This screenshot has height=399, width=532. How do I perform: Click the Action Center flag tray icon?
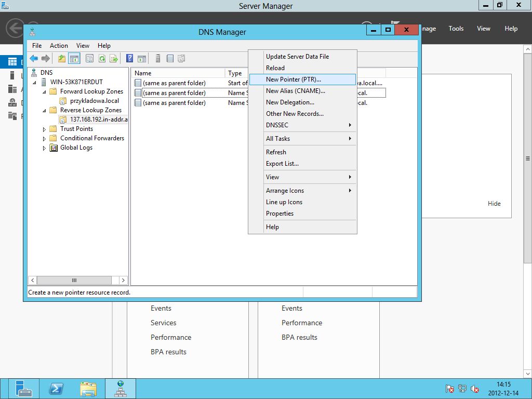pyautogui.click(x=449, y=389)
